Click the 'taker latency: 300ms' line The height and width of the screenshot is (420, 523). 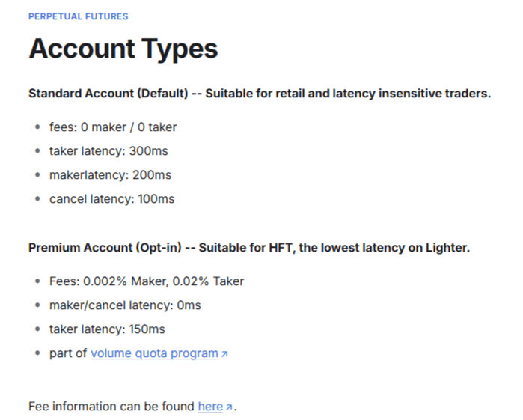(x=108, y=151)
